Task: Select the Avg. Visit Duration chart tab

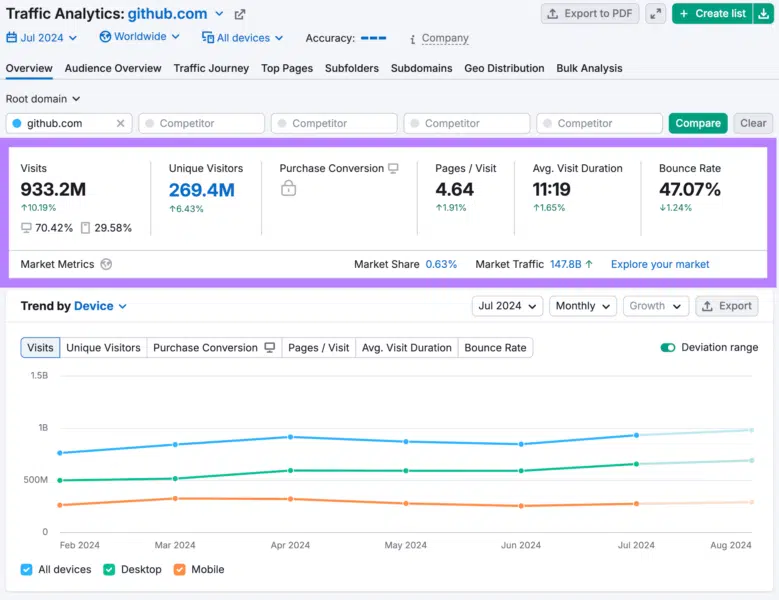Action: [406, 348]
